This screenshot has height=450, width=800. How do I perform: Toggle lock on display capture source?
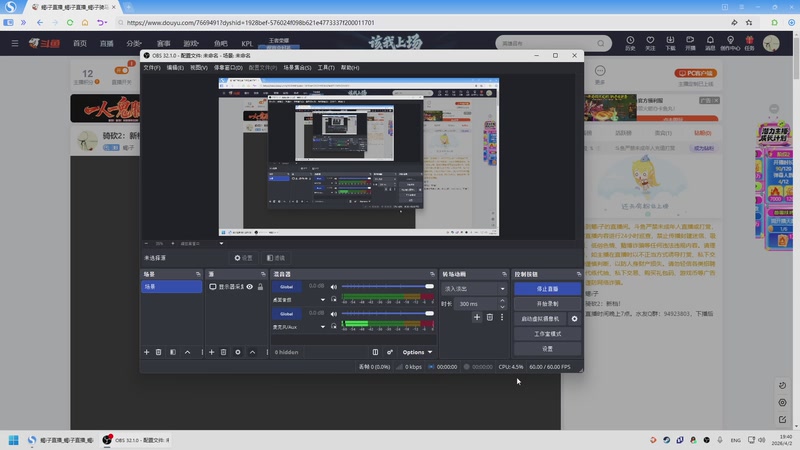[x=261, y=287]
